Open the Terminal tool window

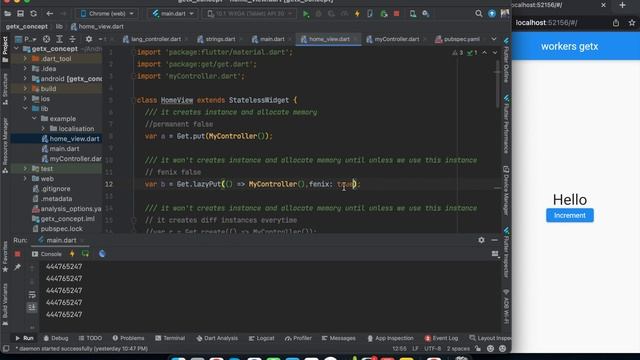170,338
